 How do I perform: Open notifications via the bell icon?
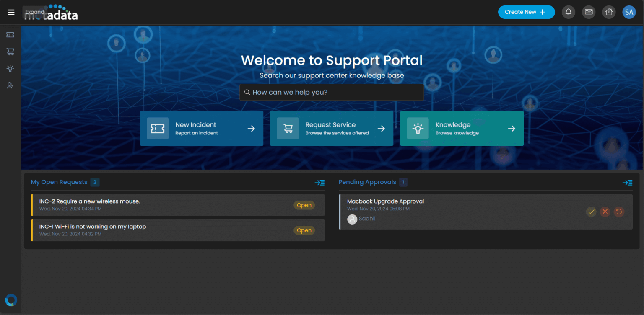pyautogui.click(x=568, y=12)
